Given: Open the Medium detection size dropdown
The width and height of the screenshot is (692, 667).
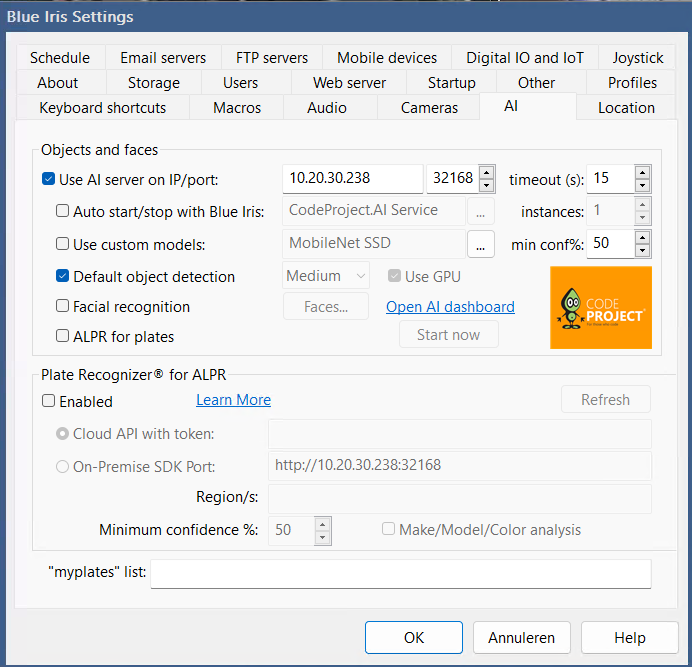Looking at the screenshot, I should [326, 276].
